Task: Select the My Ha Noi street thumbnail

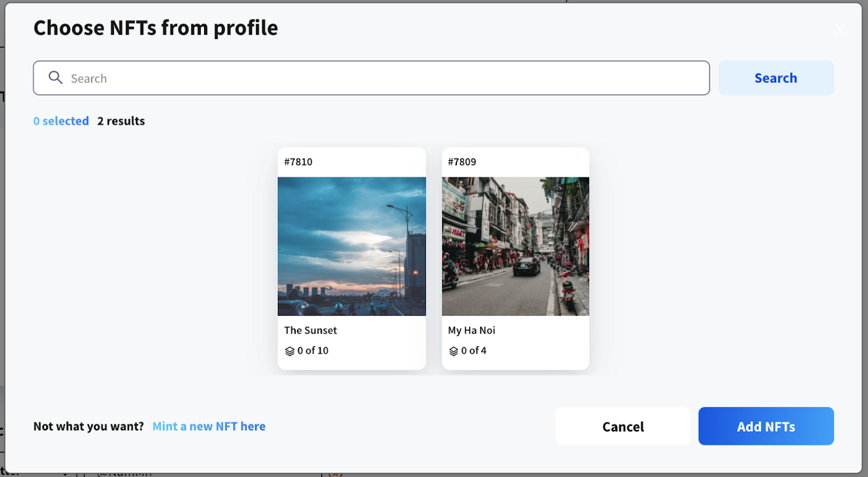Action: [x=515, y=246]
